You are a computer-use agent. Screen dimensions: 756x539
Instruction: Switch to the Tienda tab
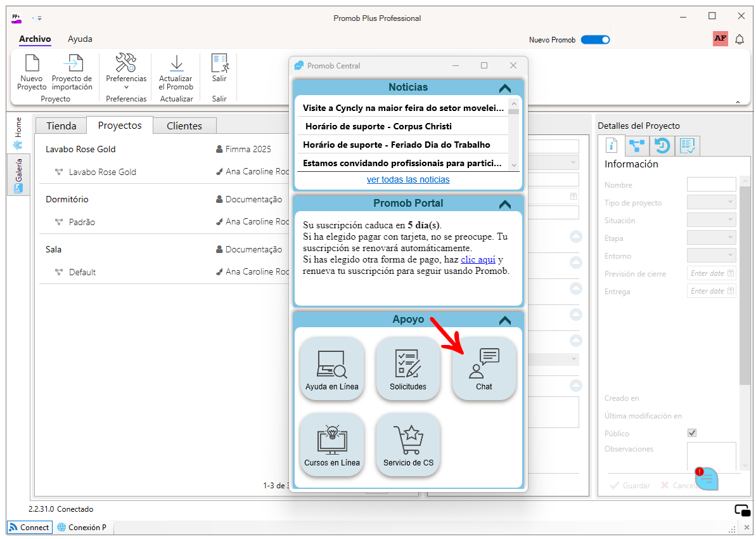pos(61,126)
